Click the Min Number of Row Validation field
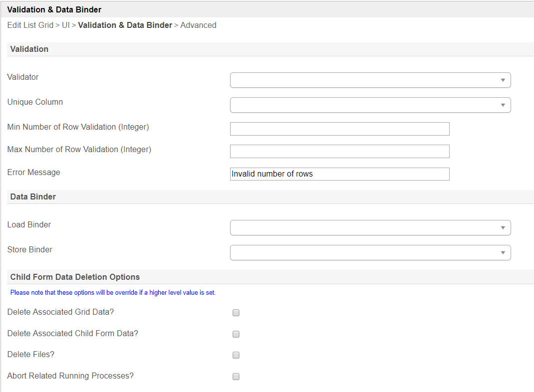The height and width of the screenshot is (392, 534). [339, 129]
